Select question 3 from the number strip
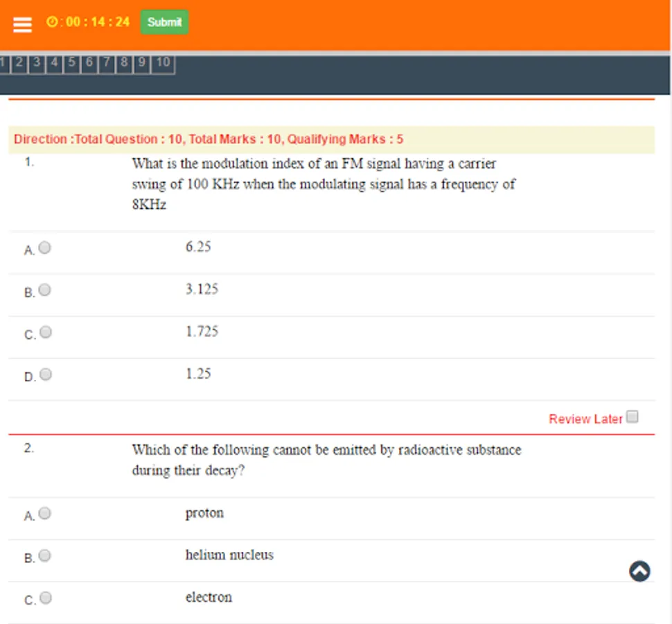The width and height of the screenshot is (672, 624). click(36, 62)
